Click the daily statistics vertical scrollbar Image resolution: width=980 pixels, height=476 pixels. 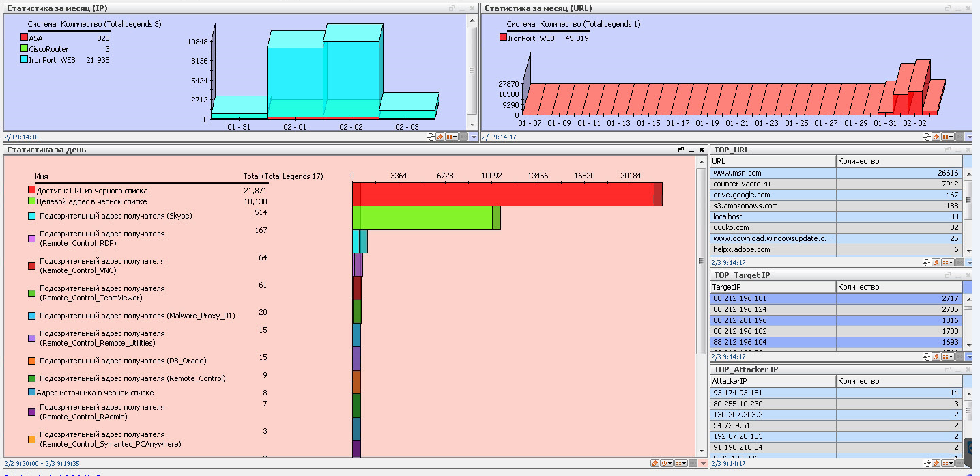click(701, 307)
